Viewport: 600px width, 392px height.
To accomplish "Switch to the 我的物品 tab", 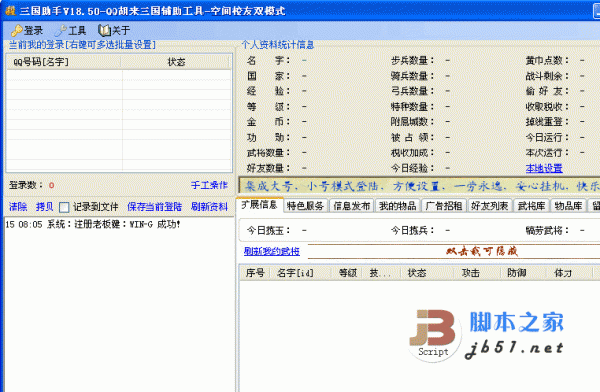I will pyautogui.click(x=398, y=206).
